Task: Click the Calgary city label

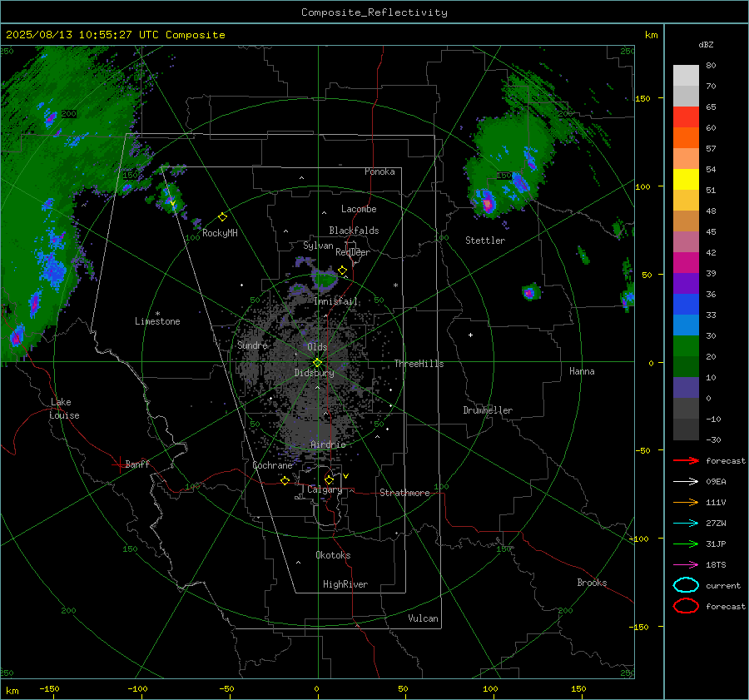Action: 325,489
